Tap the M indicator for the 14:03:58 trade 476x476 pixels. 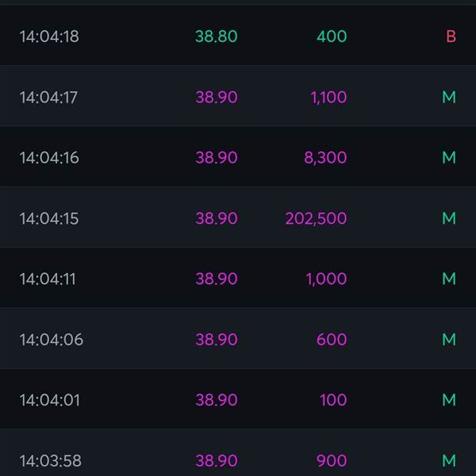pyautogui.click(x=449, y=460)
